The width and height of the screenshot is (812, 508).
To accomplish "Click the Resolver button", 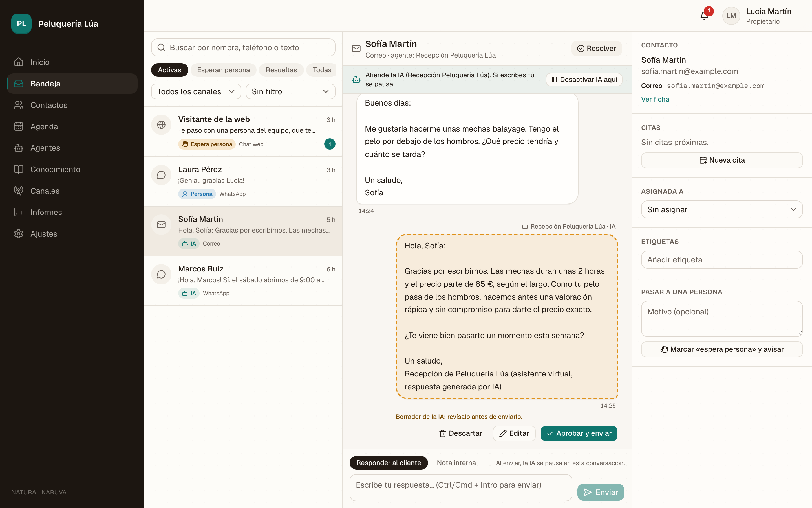I will point(596,48).
